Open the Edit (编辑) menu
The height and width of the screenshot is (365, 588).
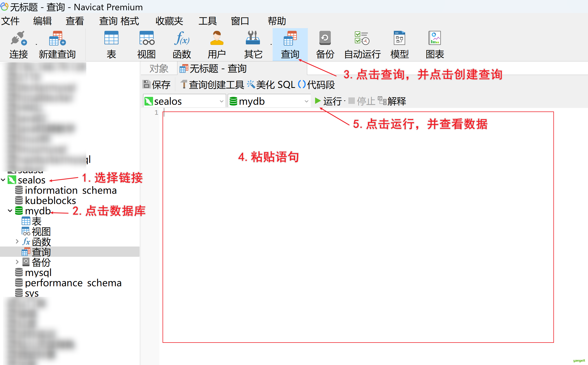[x=42, y=21]
